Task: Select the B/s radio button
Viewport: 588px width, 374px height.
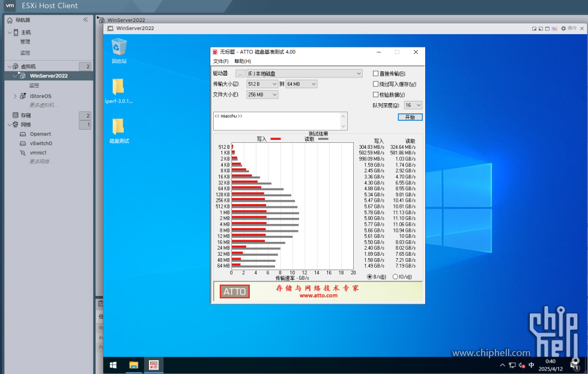Action: coord(369,277)
